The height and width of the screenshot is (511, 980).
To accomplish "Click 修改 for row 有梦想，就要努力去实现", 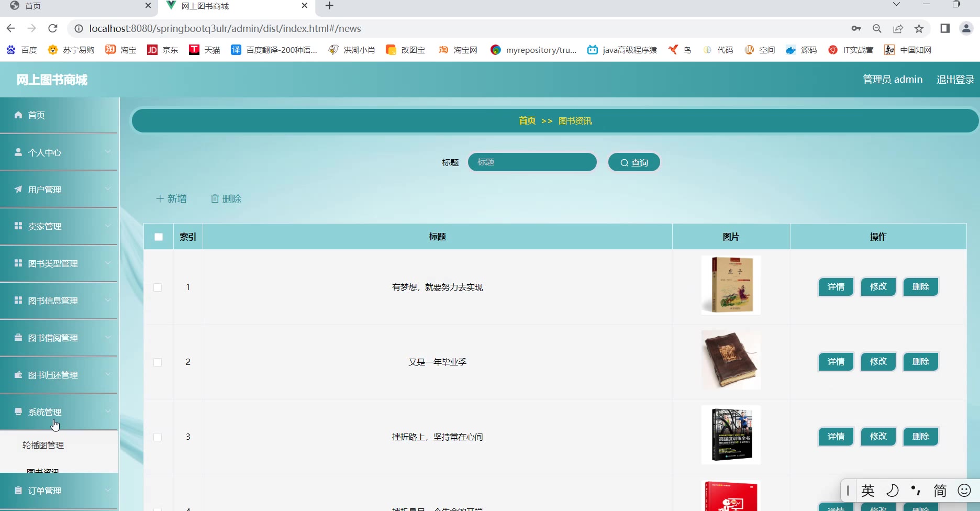I will [x=878, y=287].
